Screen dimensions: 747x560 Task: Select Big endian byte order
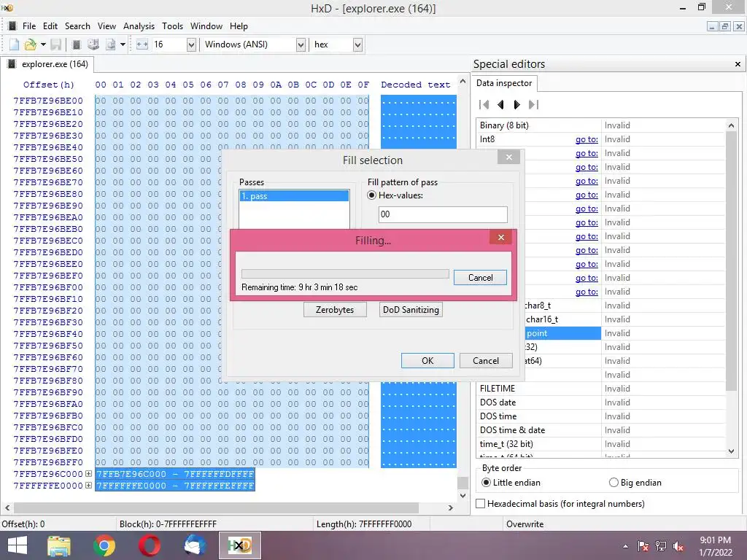(x=614, y=483)
